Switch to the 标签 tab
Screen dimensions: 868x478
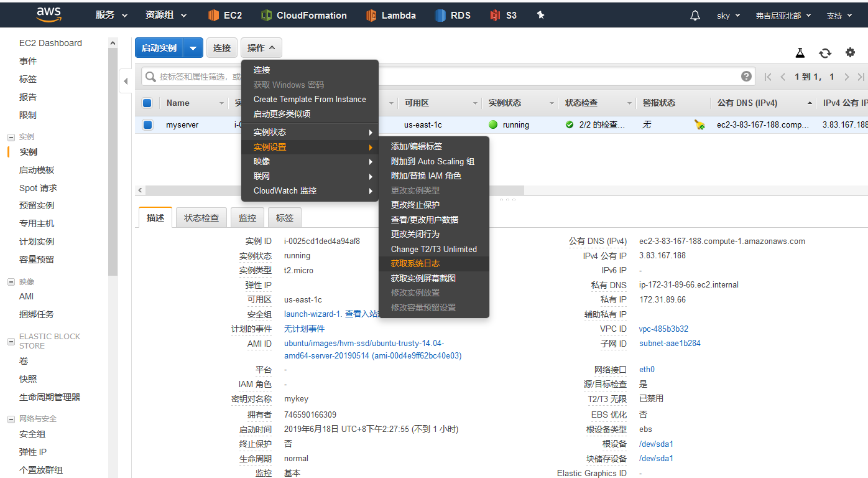285,218
